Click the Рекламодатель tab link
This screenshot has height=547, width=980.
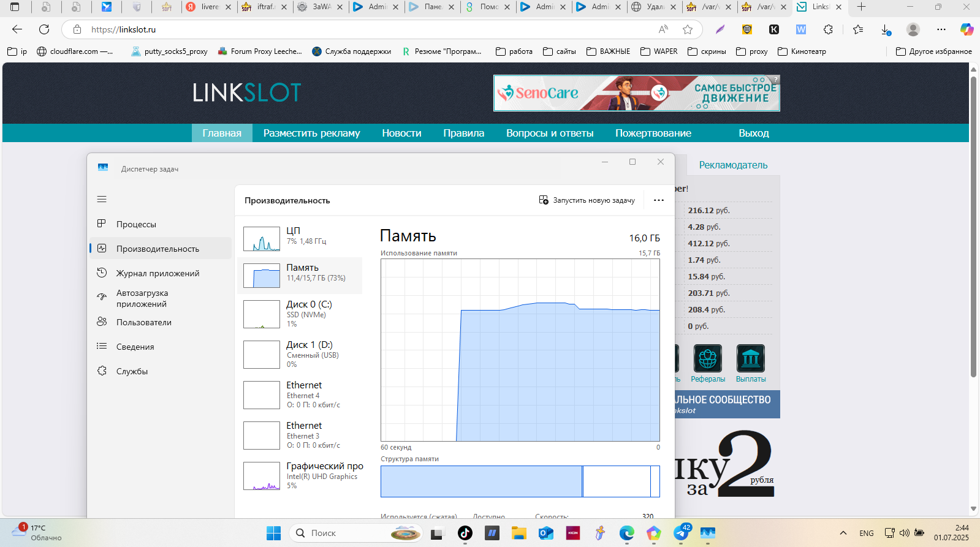point(733,165)
